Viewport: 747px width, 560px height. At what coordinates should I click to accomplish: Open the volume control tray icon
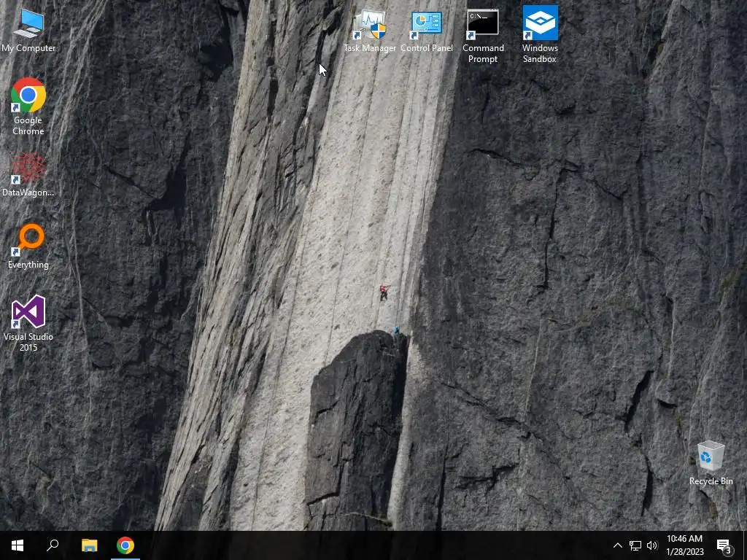point(652,545)
